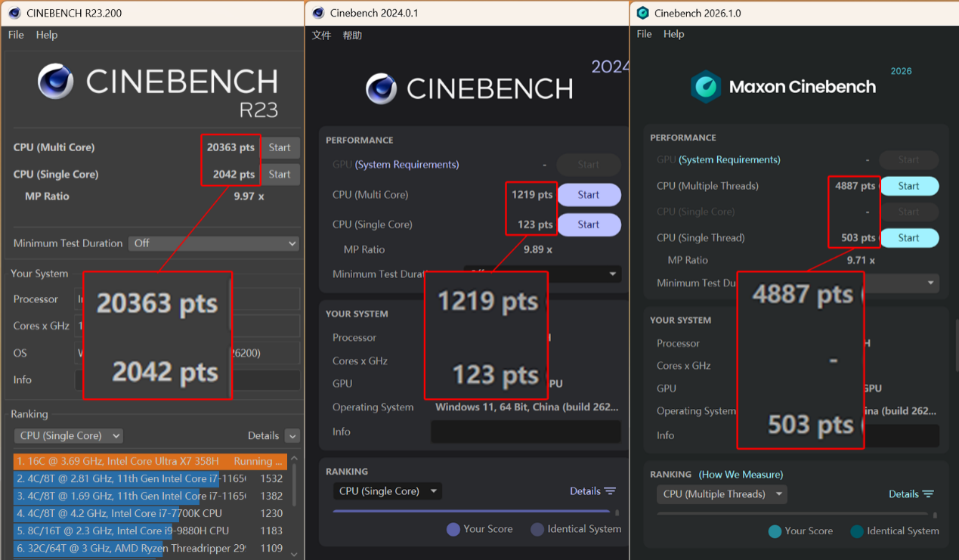
Task: Click the R23 ranking list scroll-down arrow
Action: click(x=295, y=554)
